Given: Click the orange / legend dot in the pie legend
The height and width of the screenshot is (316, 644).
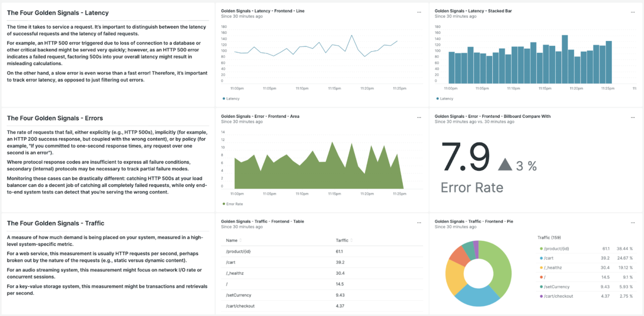Looking at the screenshot, I should (x=541, y=277).
